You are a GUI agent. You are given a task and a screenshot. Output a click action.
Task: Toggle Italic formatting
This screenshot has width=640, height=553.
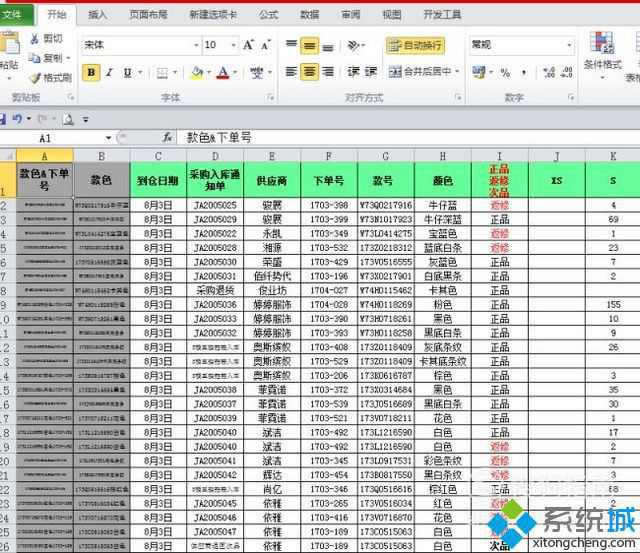point(109,73)
